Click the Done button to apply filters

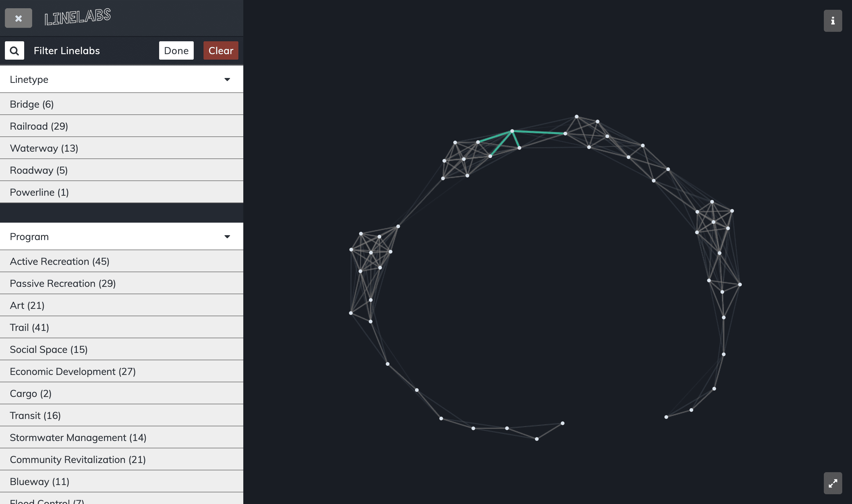176,50
